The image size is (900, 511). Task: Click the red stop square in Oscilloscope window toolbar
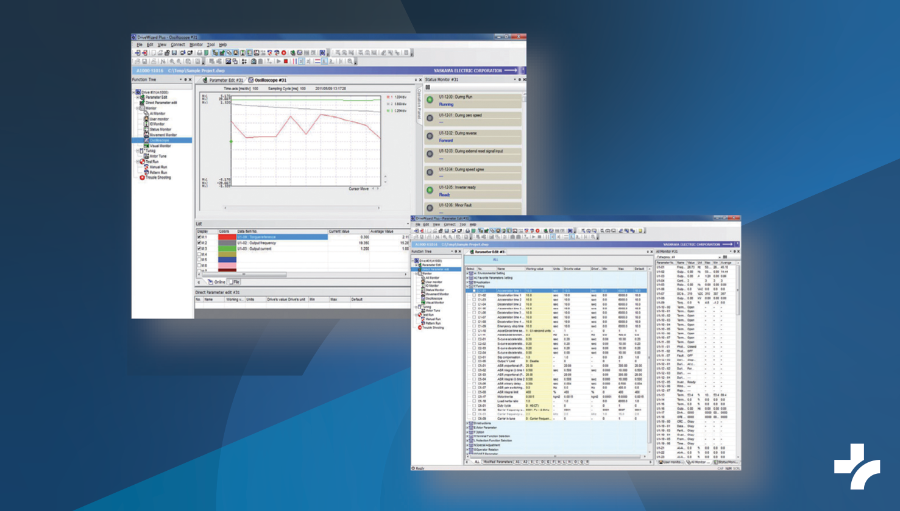coord(286,61)
